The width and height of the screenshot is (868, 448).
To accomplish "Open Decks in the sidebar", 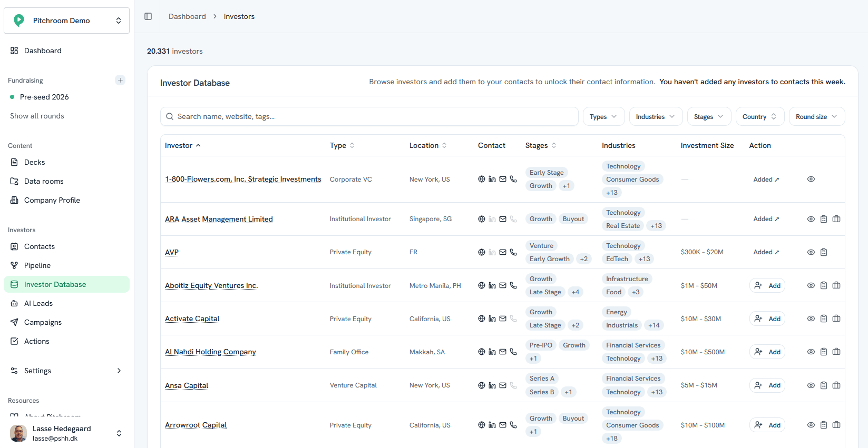I will pos(66,162).
